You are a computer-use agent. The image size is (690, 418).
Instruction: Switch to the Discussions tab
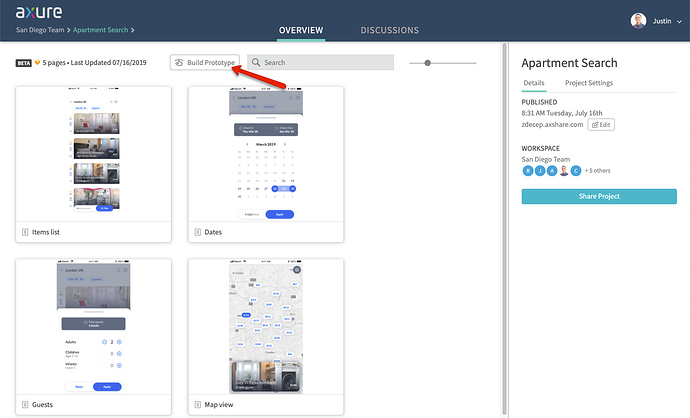pyautogui.click(x=389, y=30)
